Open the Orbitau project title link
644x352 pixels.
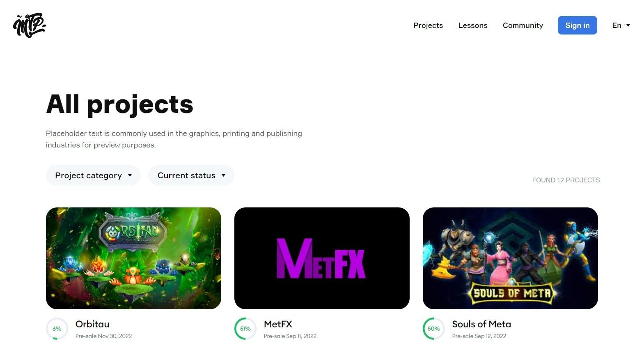pos(92,324)
